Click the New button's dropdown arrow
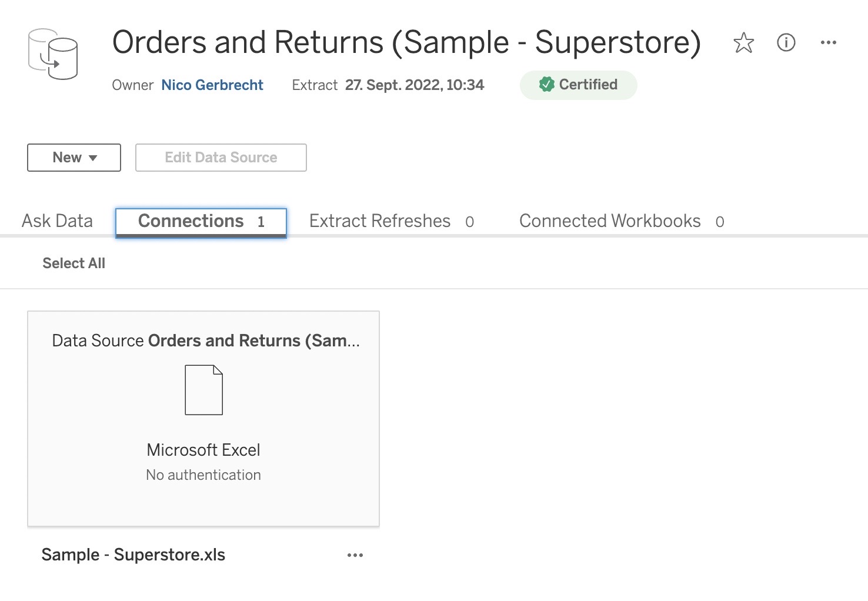Image resolution: width=868 pixels, height=601 pixels. point(93,158)
